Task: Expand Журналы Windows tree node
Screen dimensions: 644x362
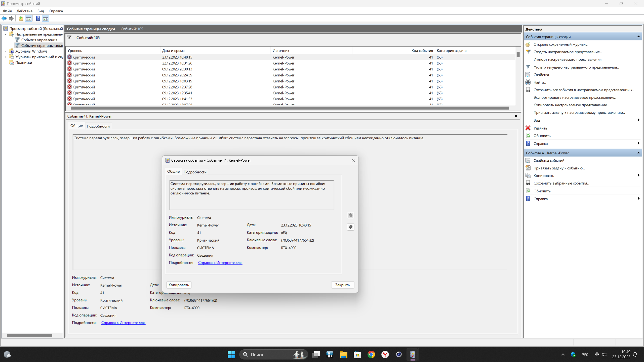Action: [x=5, y=51]
